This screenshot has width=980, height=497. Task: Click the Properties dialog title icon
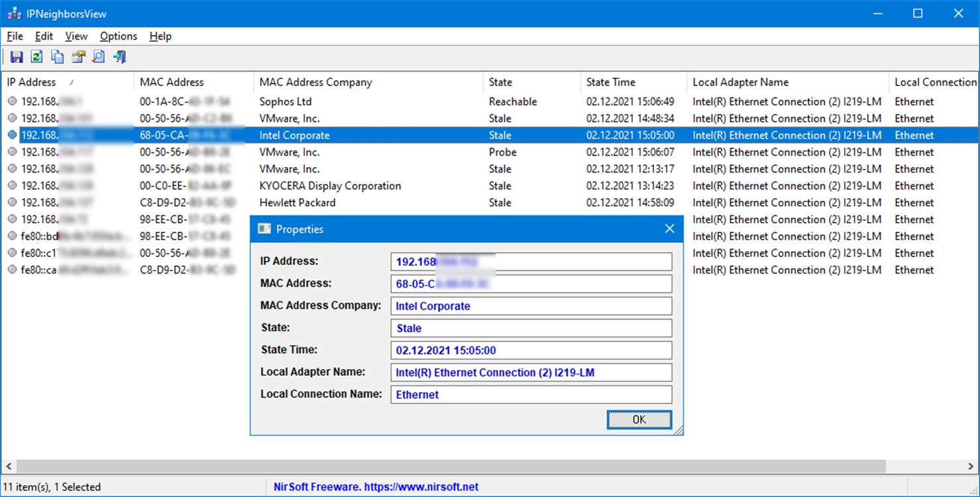264,229
